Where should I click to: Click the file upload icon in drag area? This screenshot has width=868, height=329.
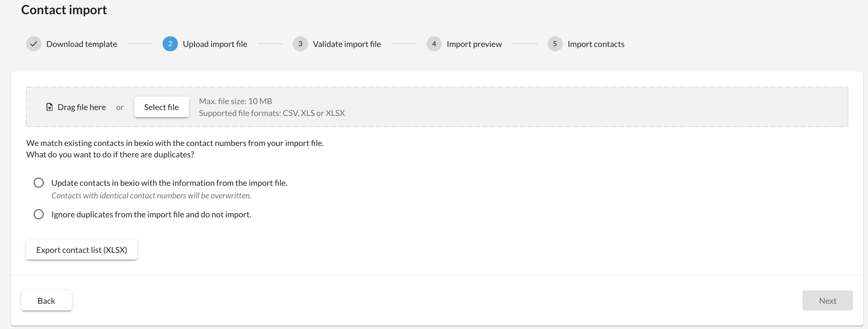click(x=49, y=107)
